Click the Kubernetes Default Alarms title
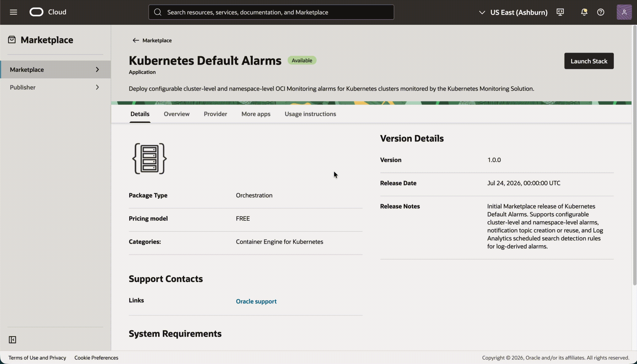Viewport: 637px width, 364px height. click(x=205, y=61)
